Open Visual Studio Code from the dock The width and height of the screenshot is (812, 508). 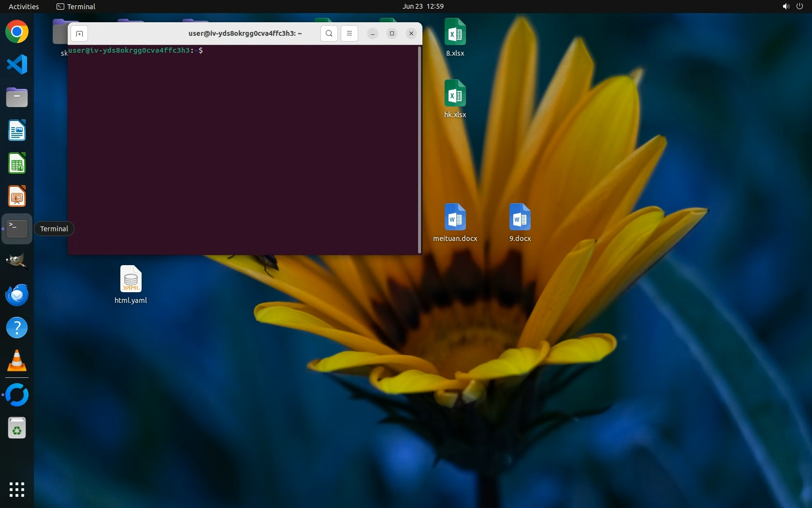click(17, 65)
